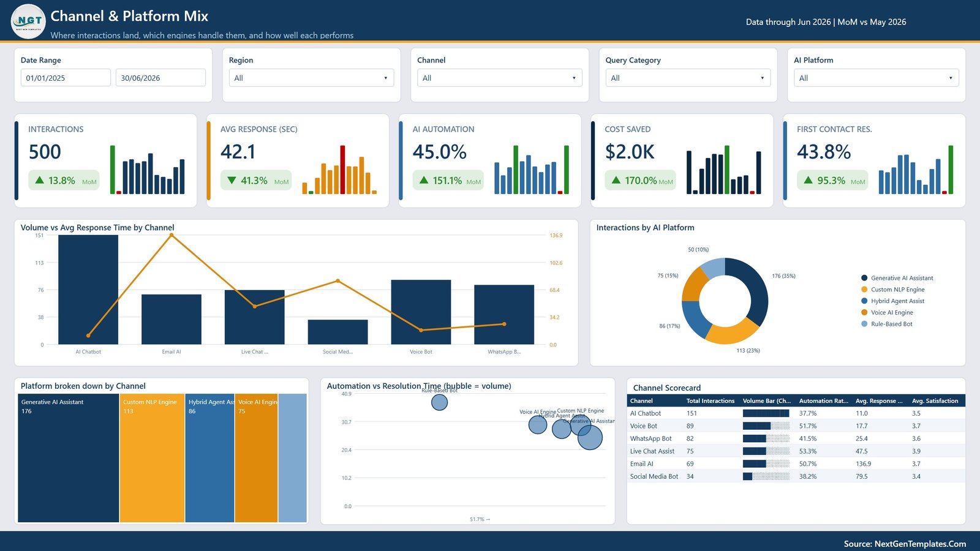Open the Query Category dropdown
The height and width of the screenshot is (551, 980).
688,78
